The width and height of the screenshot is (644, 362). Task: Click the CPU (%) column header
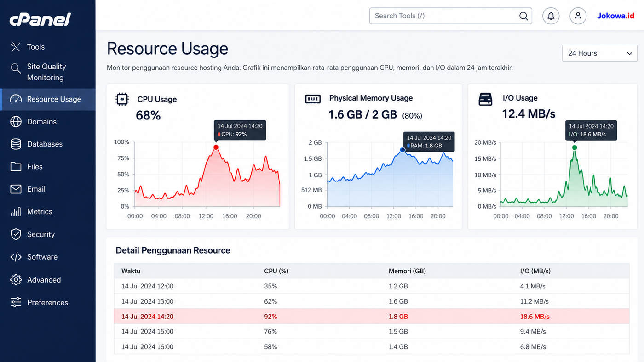[x=276, y=271]
